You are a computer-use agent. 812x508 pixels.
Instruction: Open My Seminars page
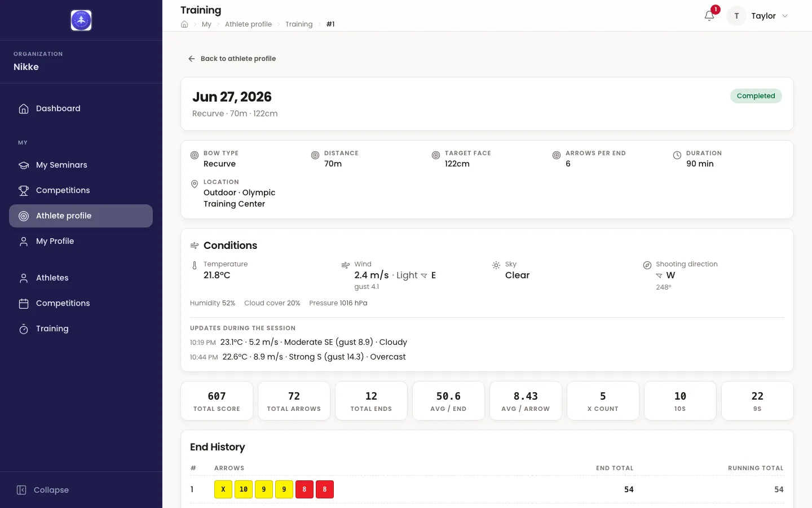tap(81, 165)
